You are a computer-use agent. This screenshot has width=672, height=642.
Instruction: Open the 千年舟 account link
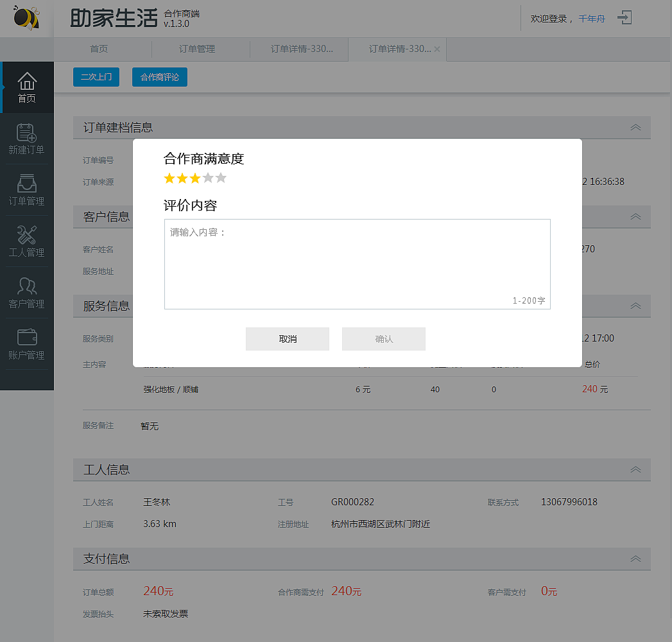click(591, 19)
